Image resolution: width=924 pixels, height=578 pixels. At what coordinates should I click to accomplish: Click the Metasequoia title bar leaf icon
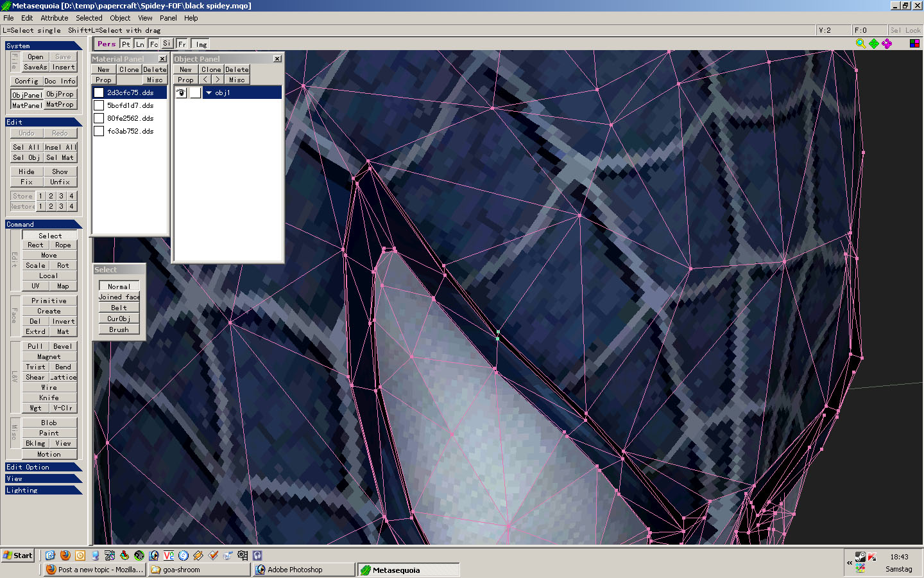point(6,6)
